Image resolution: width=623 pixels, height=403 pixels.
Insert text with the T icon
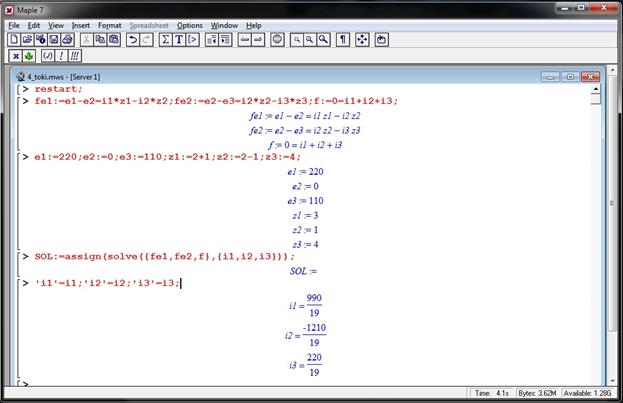pos(179,40)
